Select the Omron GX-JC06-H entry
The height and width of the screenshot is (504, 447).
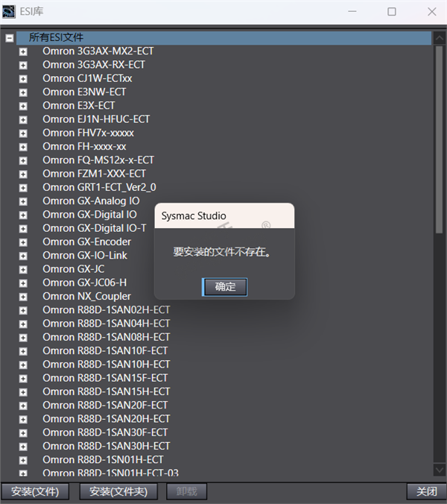point(84,283)
